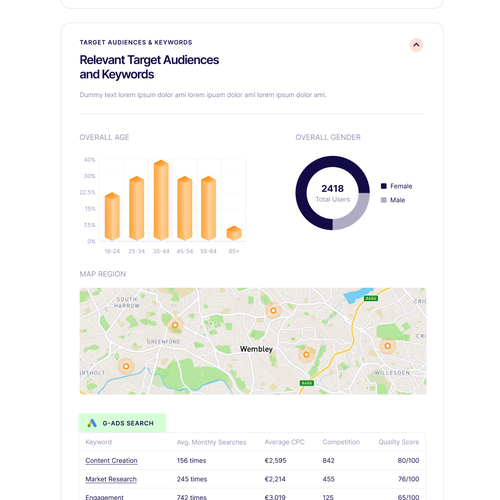500x500 pixels.
Task: Click the 65+ age bar
Action: tap(234, 233)
